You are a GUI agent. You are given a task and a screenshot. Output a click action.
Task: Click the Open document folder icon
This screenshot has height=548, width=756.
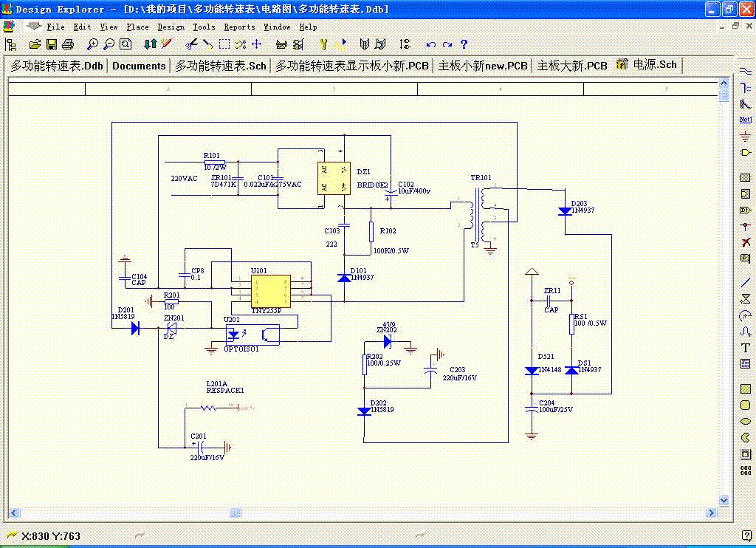(x=35, y=44)
